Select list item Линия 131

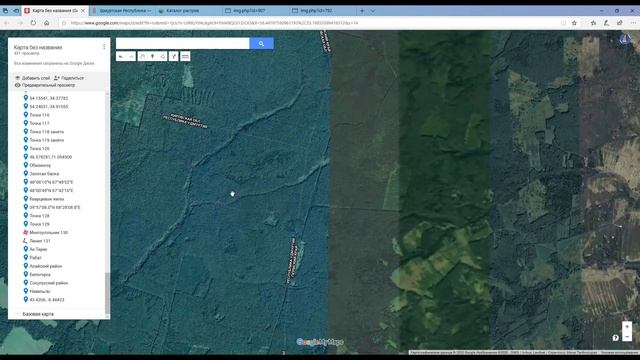(x=40, y=241)
